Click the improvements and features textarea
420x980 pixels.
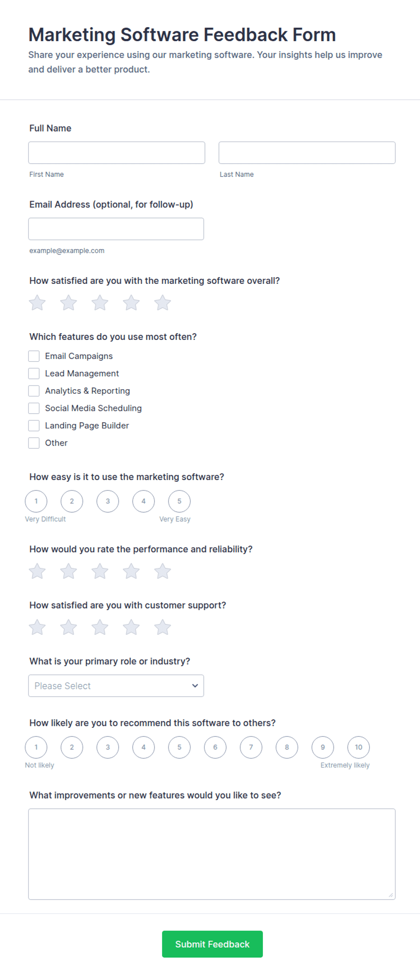(x=212, y=854)
